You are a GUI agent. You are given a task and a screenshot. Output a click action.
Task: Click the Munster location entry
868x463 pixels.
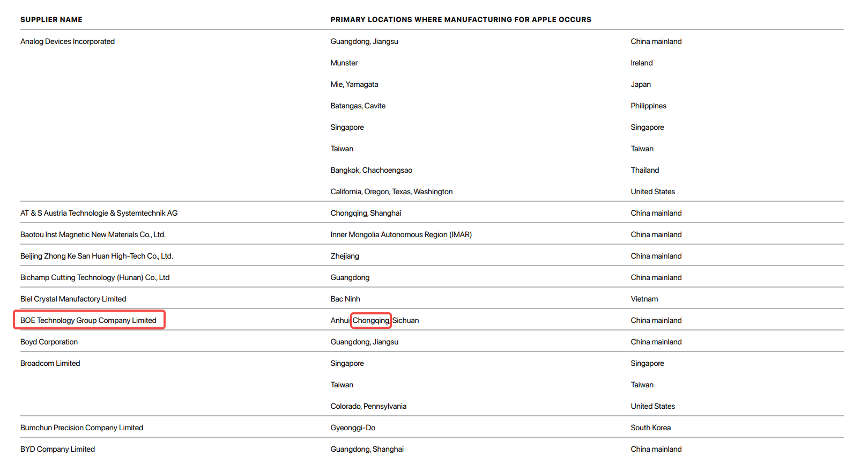pyautogui.click(x=344, y=63)
